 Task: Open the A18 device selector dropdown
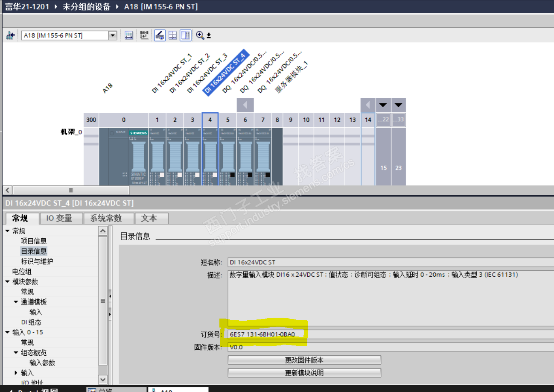113,35
